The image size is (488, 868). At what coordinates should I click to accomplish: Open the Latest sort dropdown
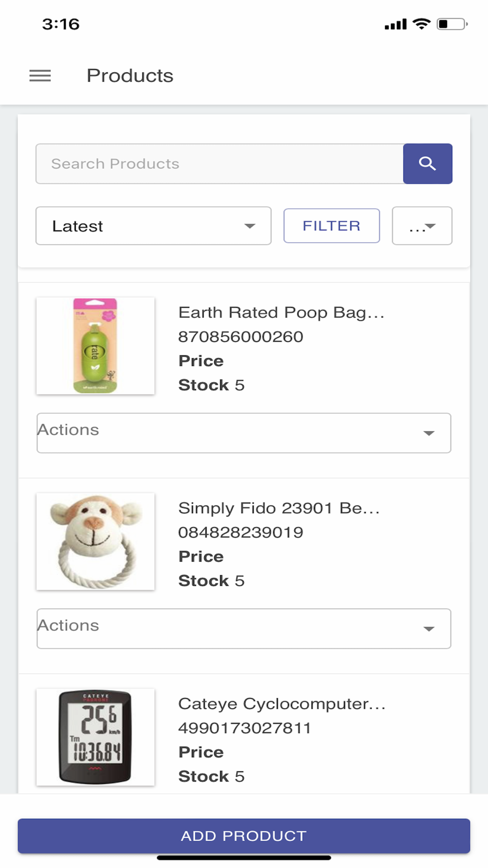coord(153,226)
